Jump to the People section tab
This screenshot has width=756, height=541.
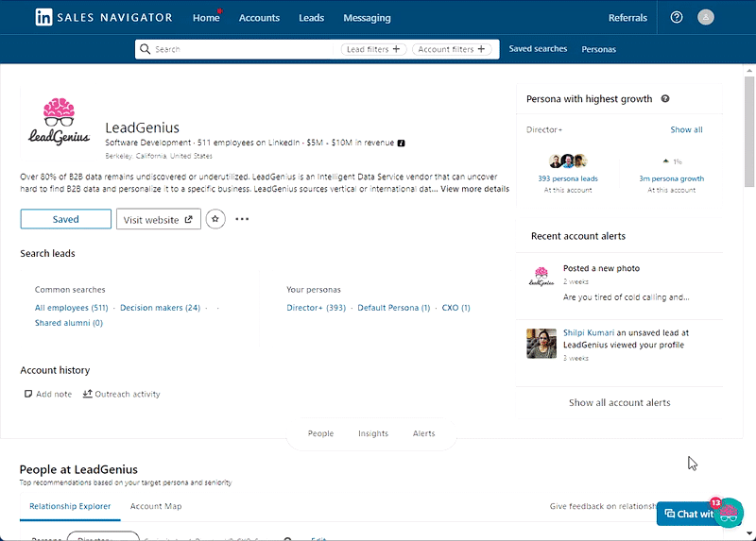coord(320,433)
